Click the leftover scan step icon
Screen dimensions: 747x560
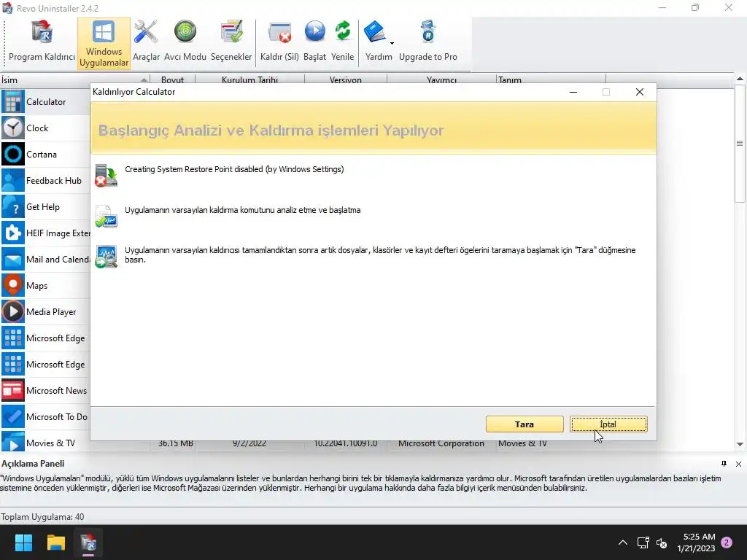point(106,257)
